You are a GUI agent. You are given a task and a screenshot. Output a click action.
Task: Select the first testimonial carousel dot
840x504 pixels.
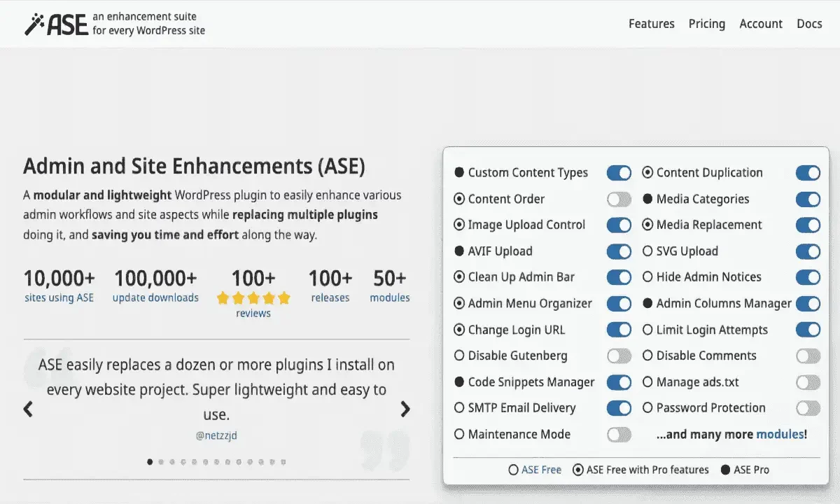(x=150, y=462)
